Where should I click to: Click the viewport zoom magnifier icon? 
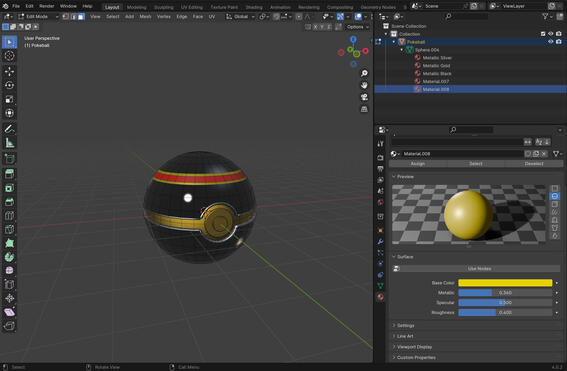(x=364, y=73)
